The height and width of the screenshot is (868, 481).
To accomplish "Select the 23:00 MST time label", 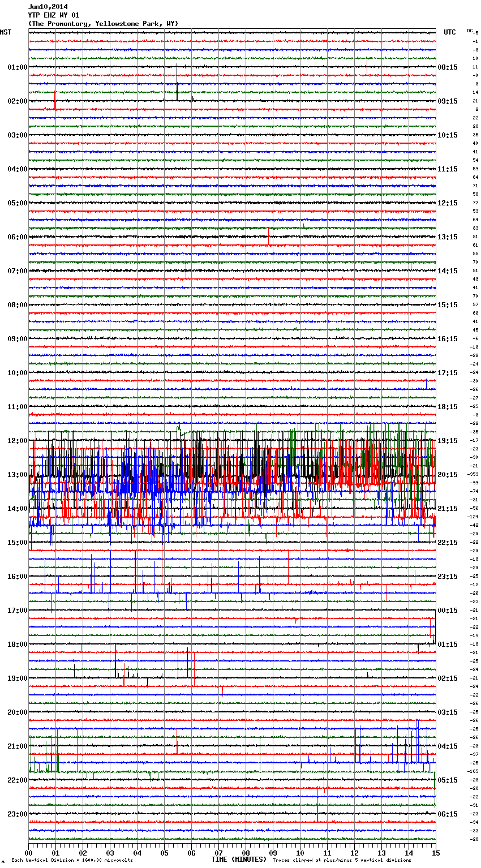I will click(x=17, y=814).
